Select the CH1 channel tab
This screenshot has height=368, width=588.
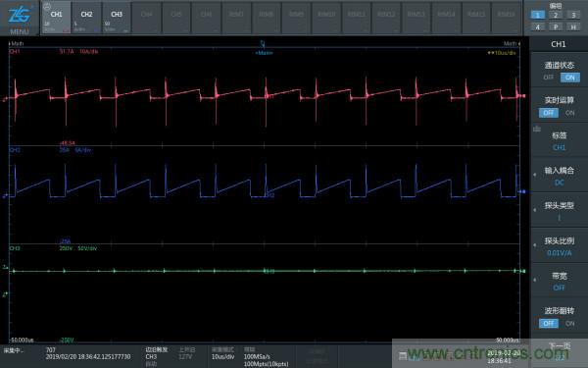click(56, 18)
